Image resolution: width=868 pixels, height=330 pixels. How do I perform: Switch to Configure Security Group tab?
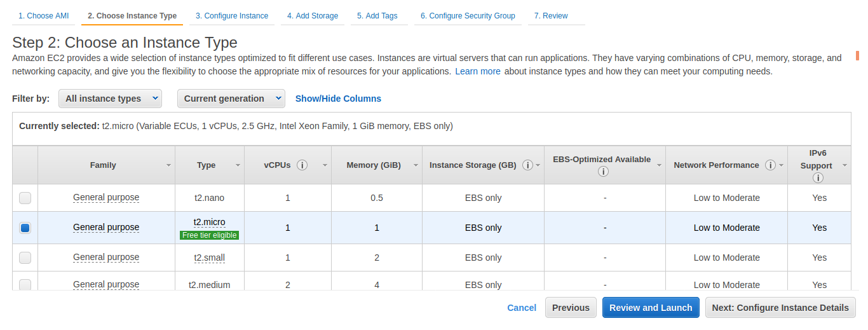[468, 16]
